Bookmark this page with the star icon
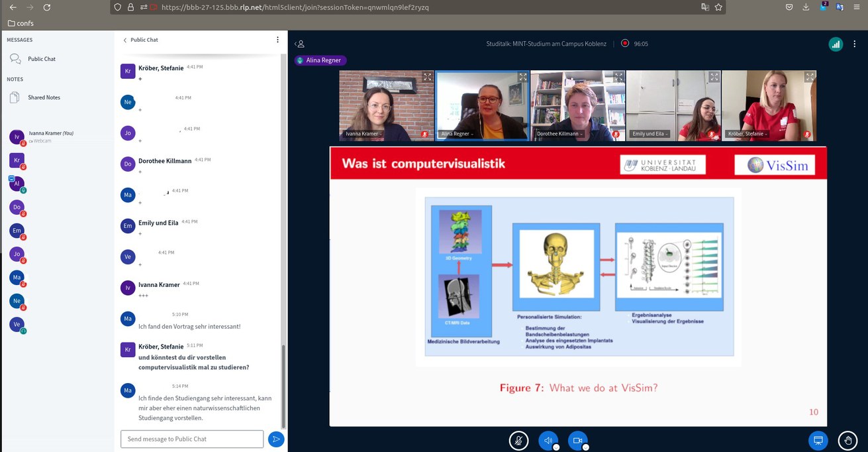Screen dimensions: 868x452 point(717,7)
